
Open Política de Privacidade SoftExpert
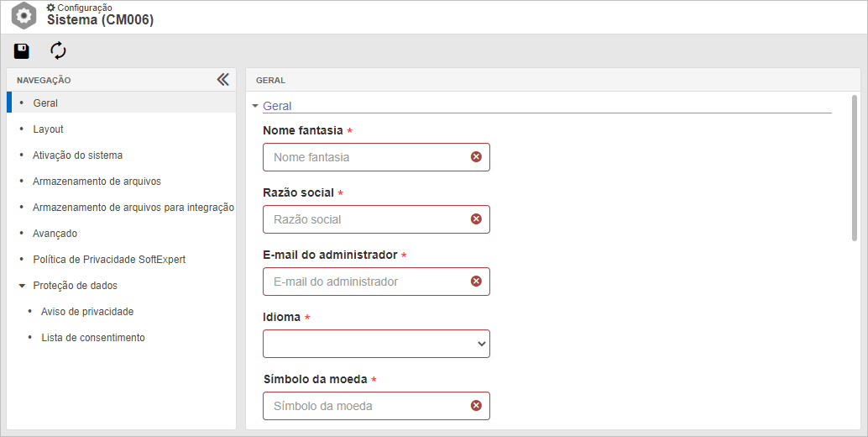coord(109,259)
